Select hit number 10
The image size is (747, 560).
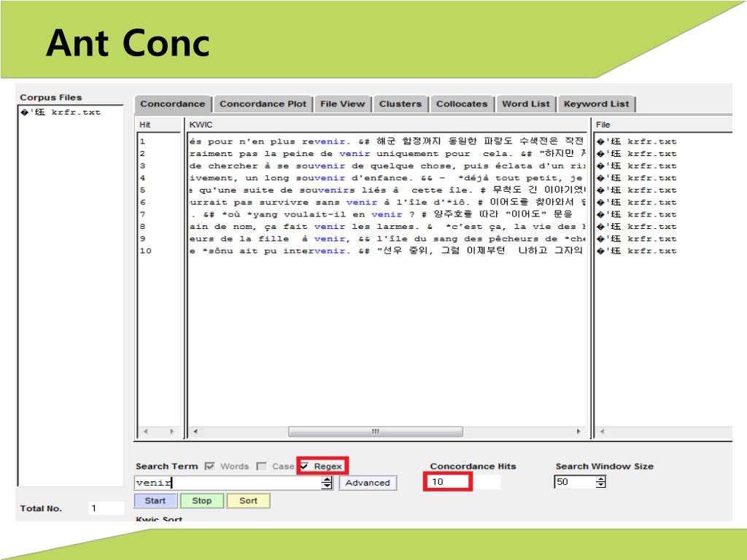146,251
